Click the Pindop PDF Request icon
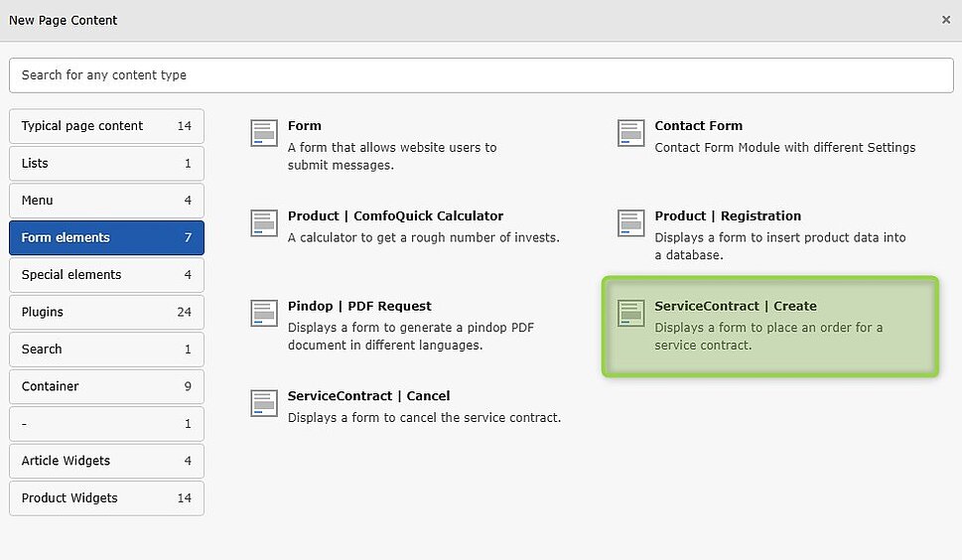Screen dimensions: 962x560 click(x=264, y=314)
